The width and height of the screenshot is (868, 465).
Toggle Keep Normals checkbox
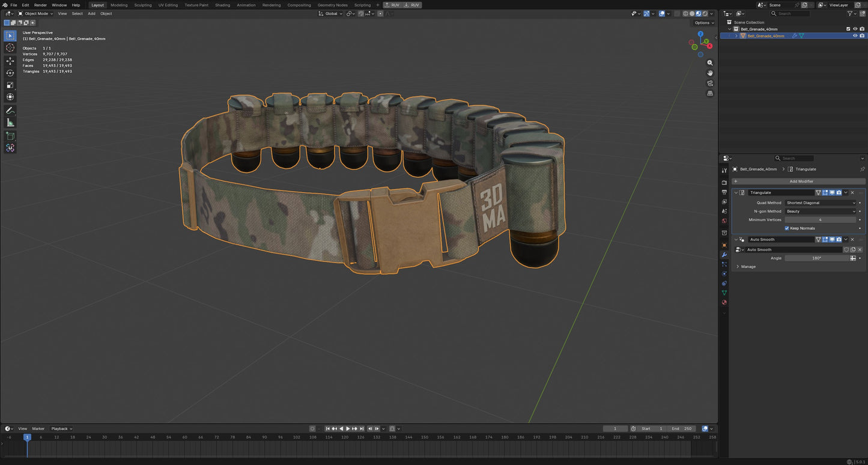(787, 228)
